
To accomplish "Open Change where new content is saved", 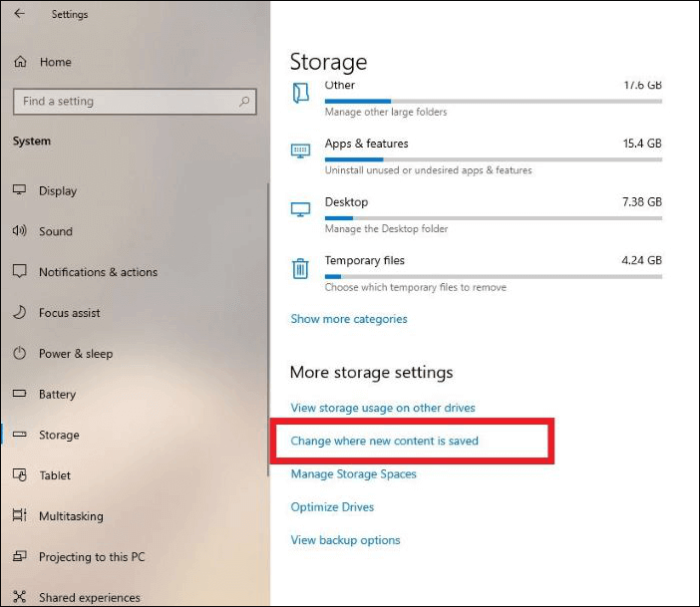I will pyautogui.click(x=385, y=441).
